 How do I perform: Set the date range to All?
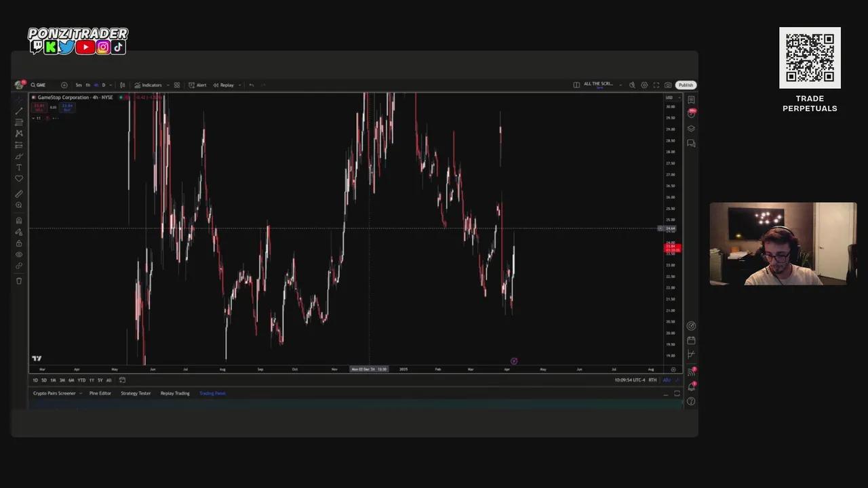click(108, 380)
